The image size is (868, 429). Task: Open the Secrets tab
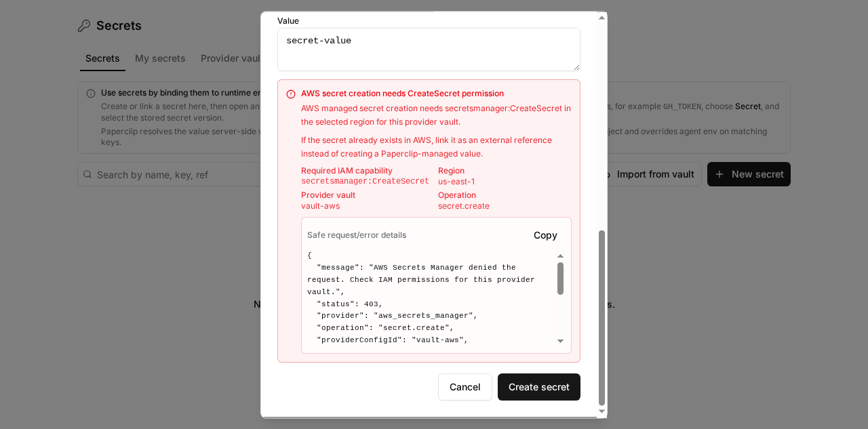(102, 58)
